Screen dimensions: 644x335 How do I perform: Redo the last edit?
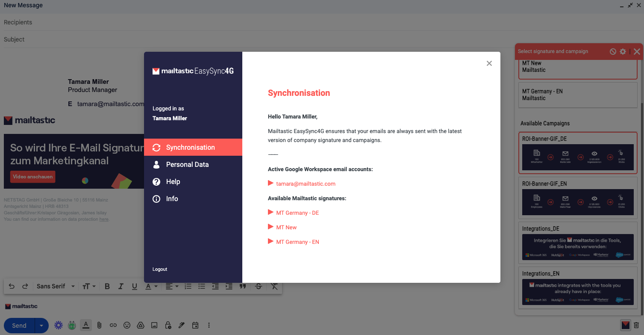(25, 286)
